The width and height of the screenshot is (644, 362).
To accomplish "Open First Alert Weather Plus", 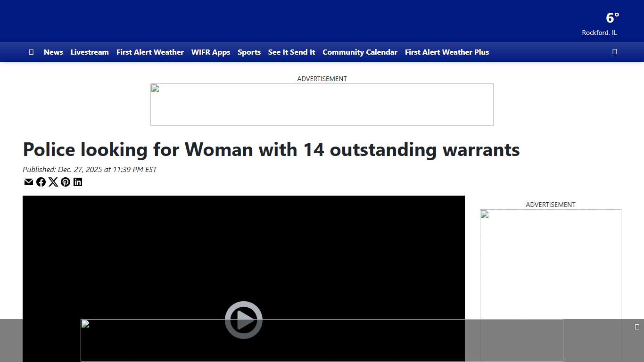I will (446, 52).
